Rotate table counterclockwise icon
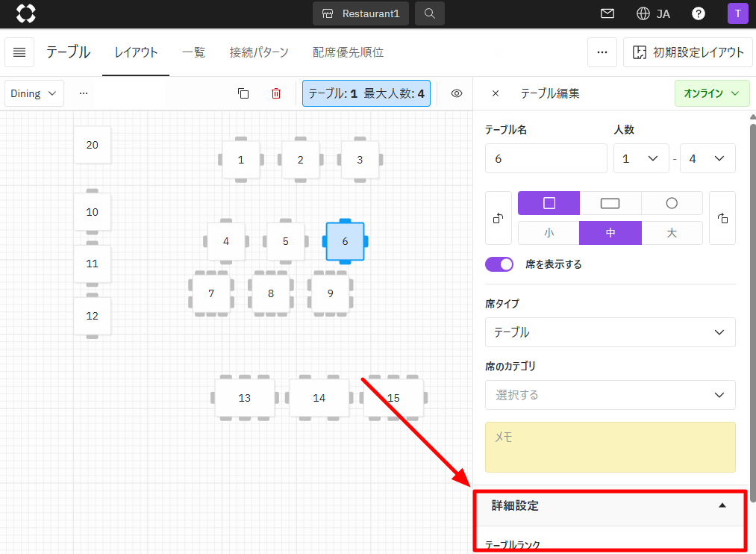 pos(499,218)
